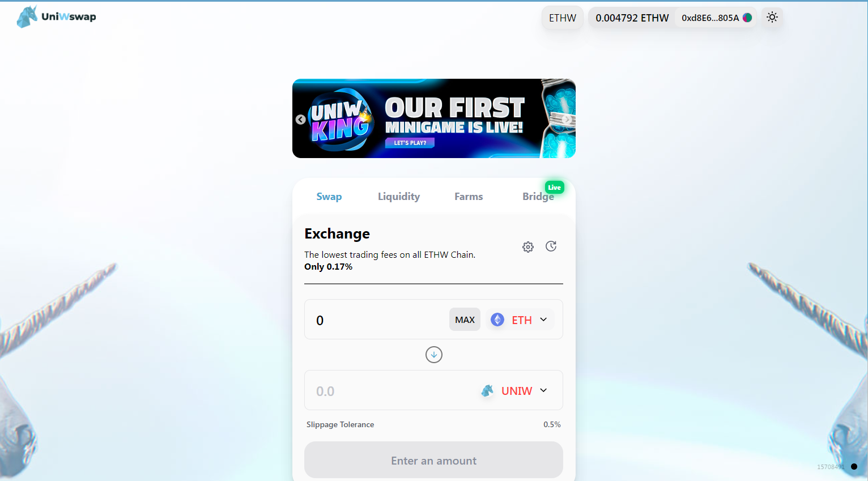Open the ETHW network selector

563,18
